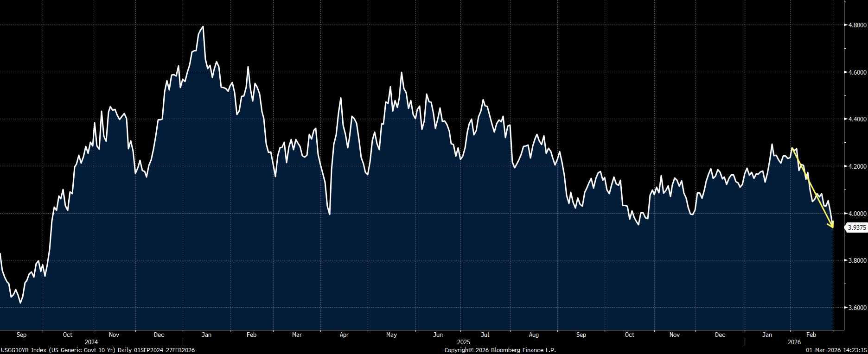Click the 4.6000 y-axis label
This screenshot has height=354, width=868.
(x=857, y=72)
